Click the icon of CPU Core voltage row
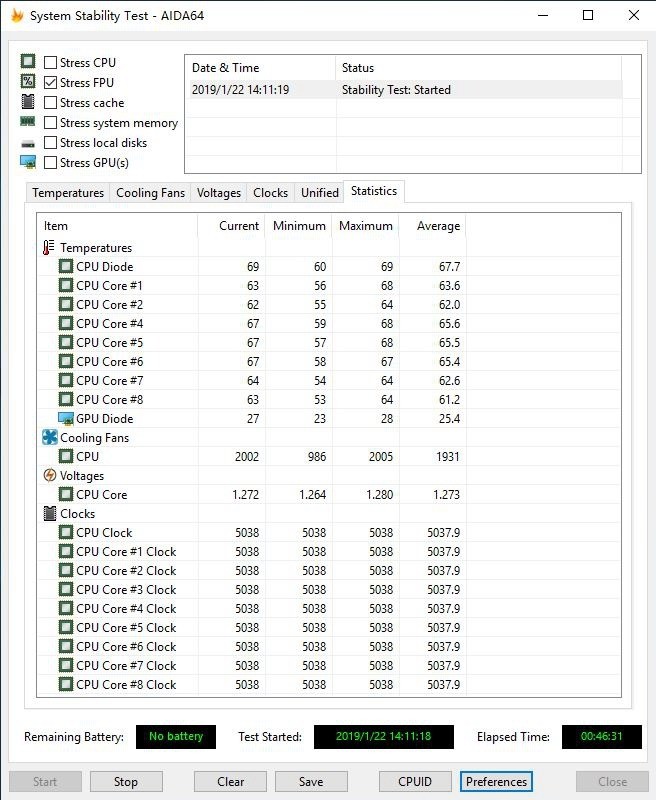This screenshot has height=800, width=656. [x=66, y=494]
